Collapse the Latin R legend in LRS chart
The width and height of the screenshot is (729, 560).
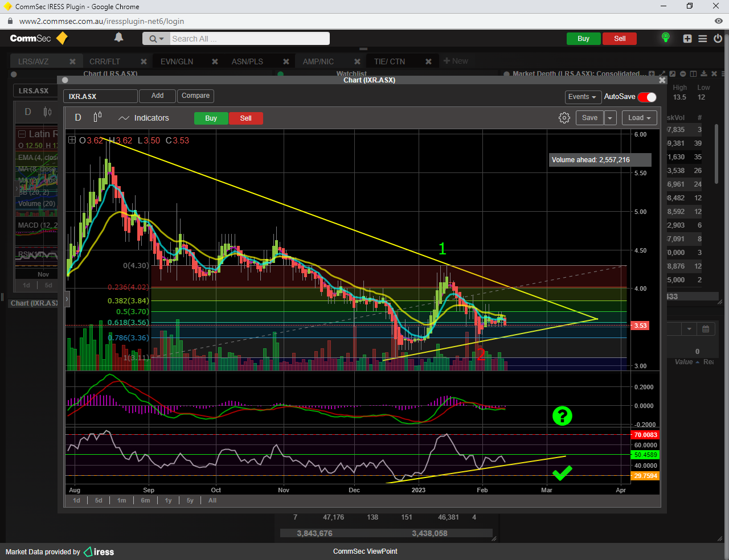pyautogui.click(x=22, y=134)
